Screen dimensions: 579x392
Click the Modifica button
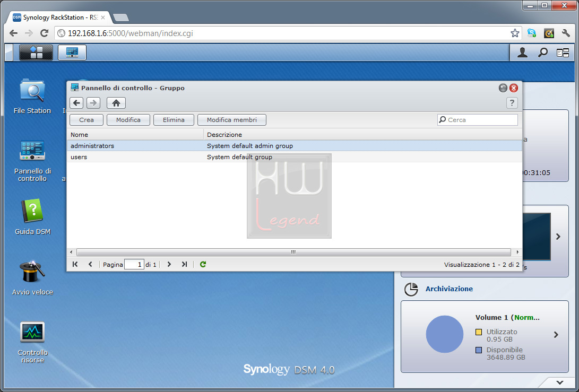tap(128, 120)
